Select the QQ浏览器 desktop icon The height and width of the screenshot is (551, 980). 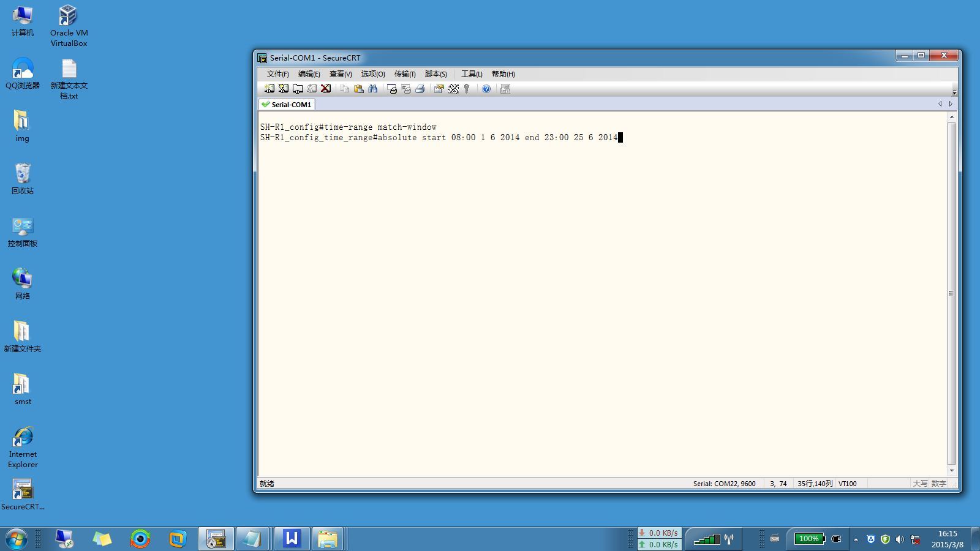click(23, 73)
